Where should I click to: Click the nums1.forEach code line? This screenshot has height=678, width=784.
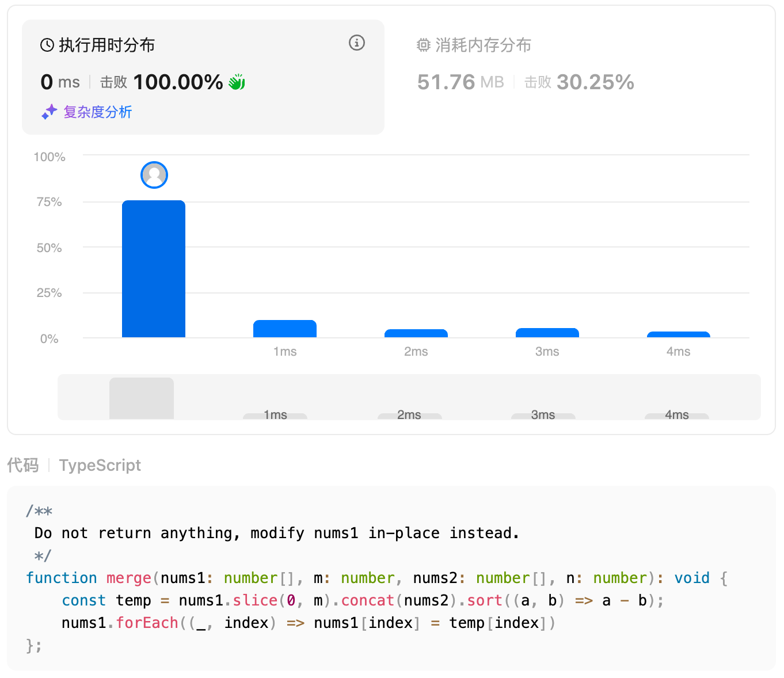click(309, 623)
